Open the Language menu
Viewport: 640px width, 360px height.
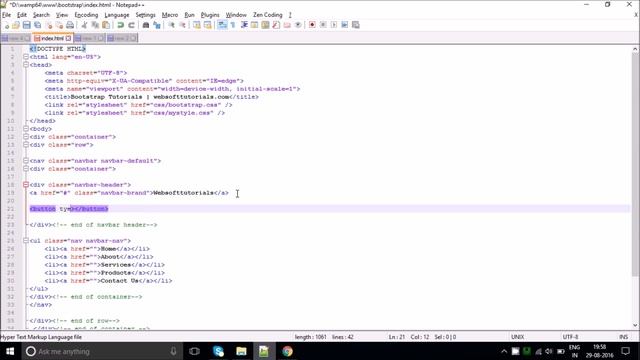click(117, 15)
